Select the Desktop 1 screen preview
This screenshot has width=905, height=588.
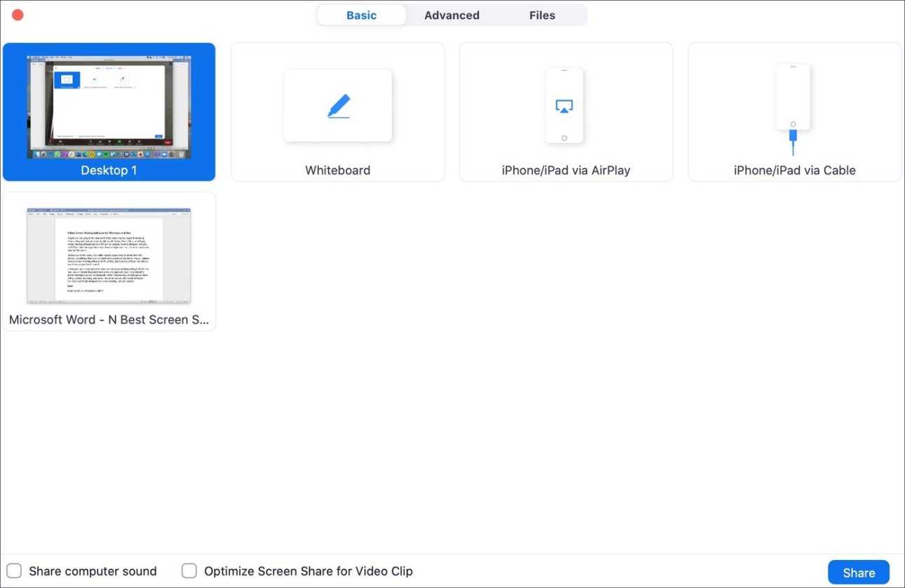tap(109, 107)
